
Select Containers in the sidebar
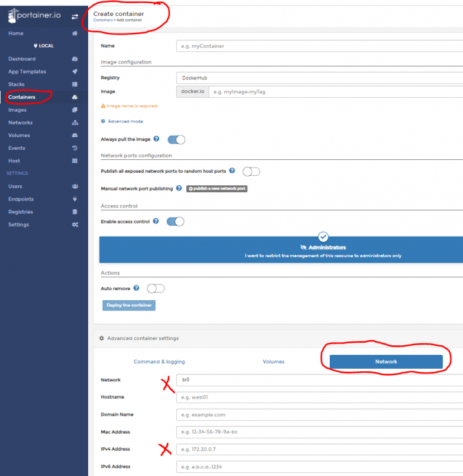pyautogui.click(x=22, y=97)
